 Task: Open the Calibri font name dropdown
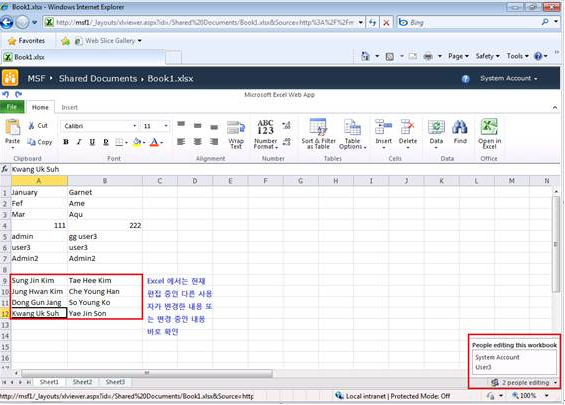(x=134, y=126)
